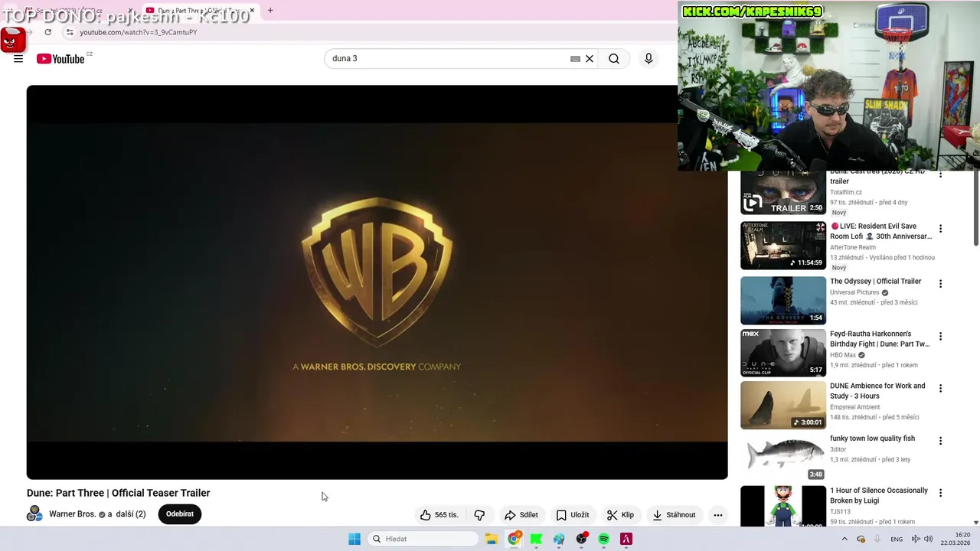
Task: Change the ENG input language
Action: coord(897,539)
